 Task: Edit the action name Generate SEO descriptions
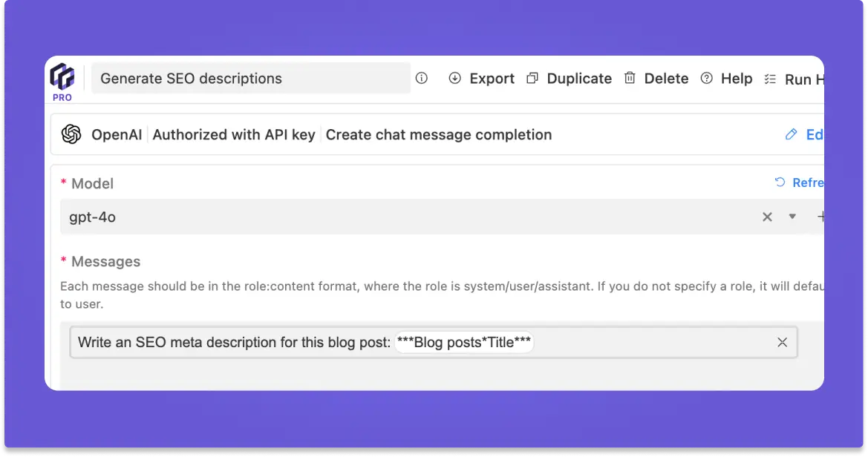click(x=251, y=79)
